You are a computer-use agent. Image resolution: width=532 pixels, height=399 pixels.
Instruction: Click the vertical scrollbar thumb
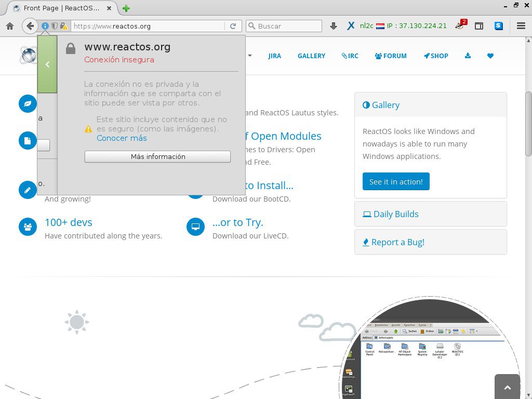coord(528,124)
